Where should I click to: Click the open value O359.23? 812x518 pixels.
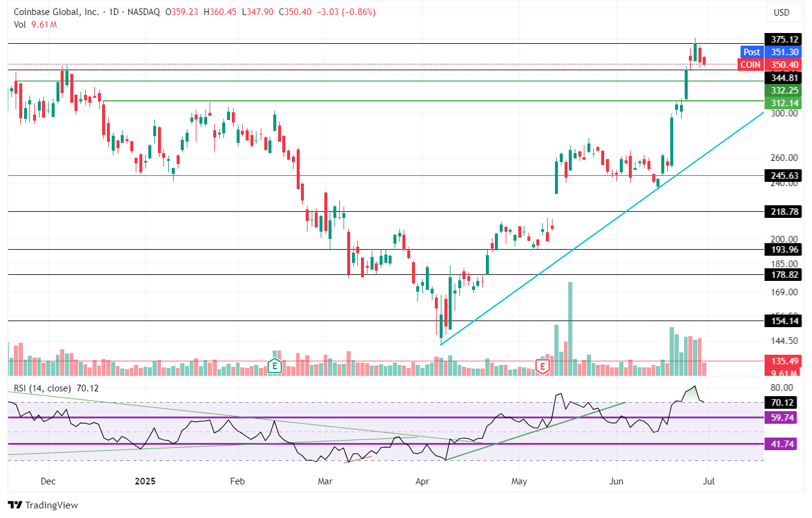183,12
